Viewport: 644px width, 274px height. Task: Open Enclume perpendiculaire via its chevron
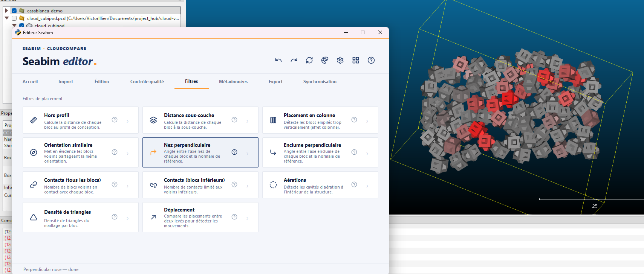tap(367, 154)
